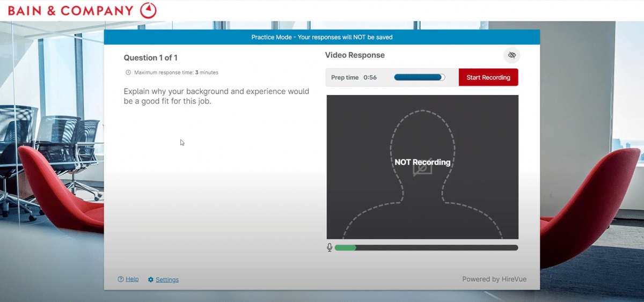Click the microphone input level bar
Screen dimensions: 644x302
[426, 248]
